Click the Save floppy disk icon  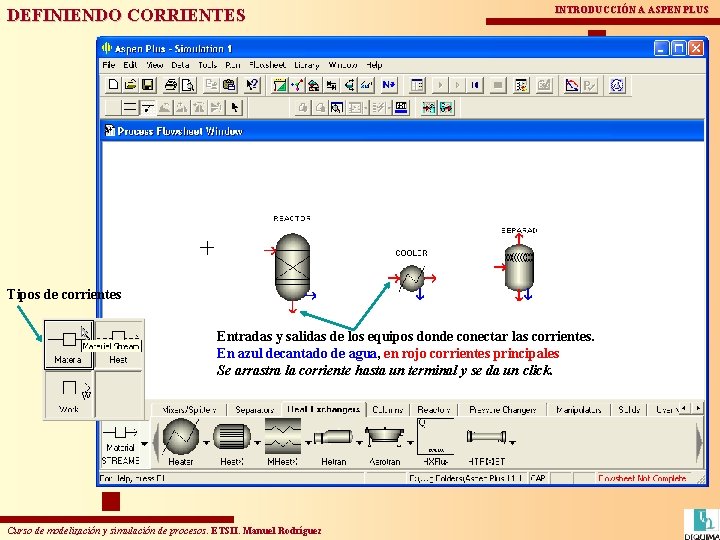click(x=147, y=85)
